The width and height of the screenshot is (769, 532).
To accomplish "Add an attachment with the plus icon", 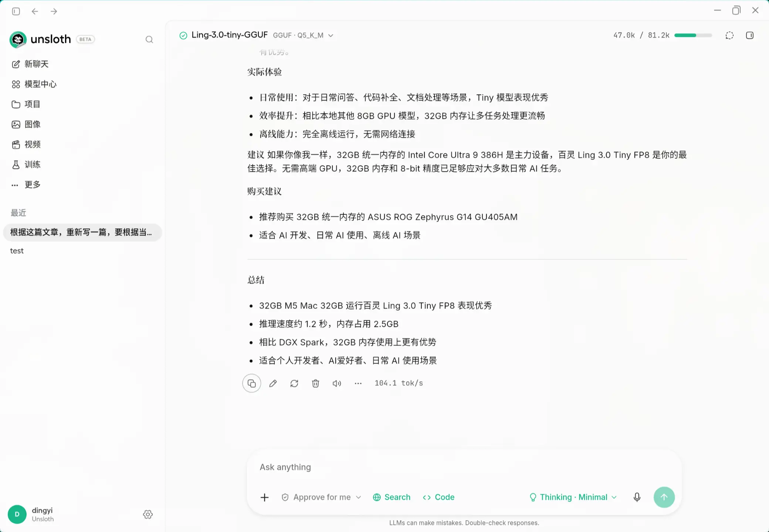I will 265,497.
